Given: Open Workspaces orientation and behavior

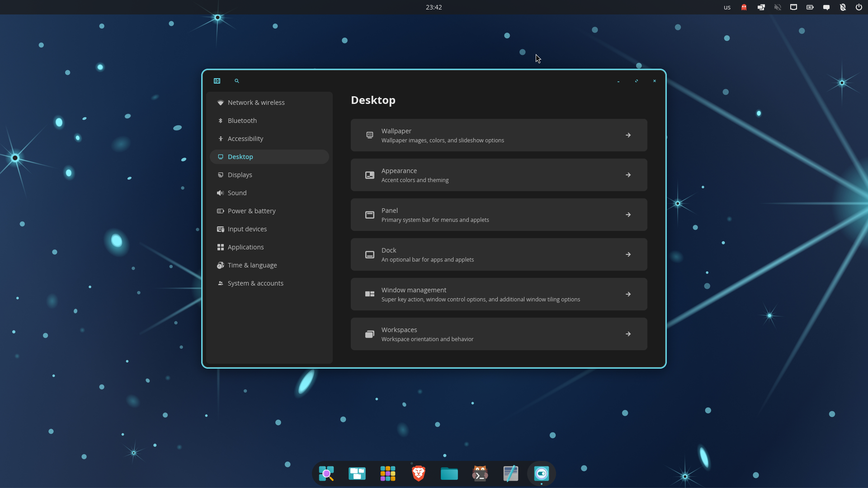Looking at the screenshot, I should tap(499, 334).
